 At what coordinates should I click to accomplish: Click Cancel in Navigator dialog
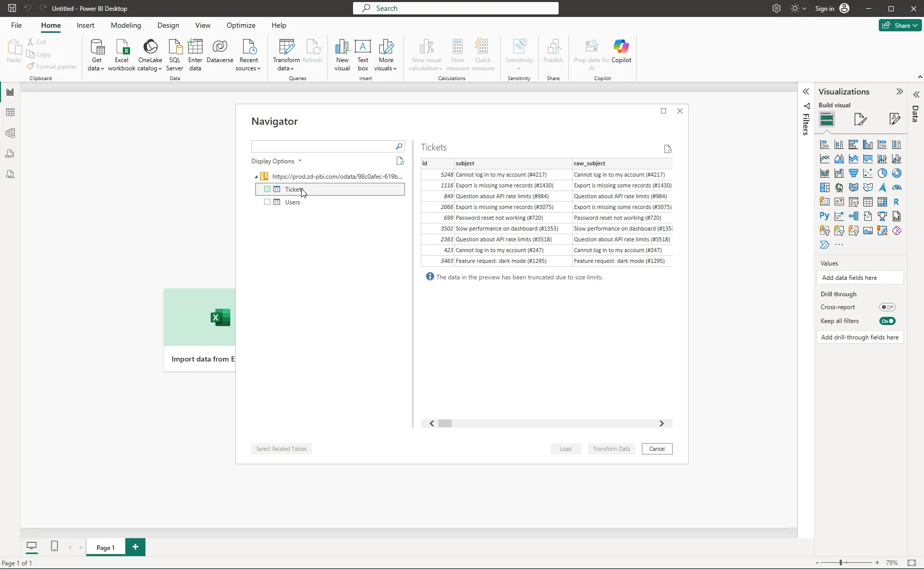click(657, 449)
